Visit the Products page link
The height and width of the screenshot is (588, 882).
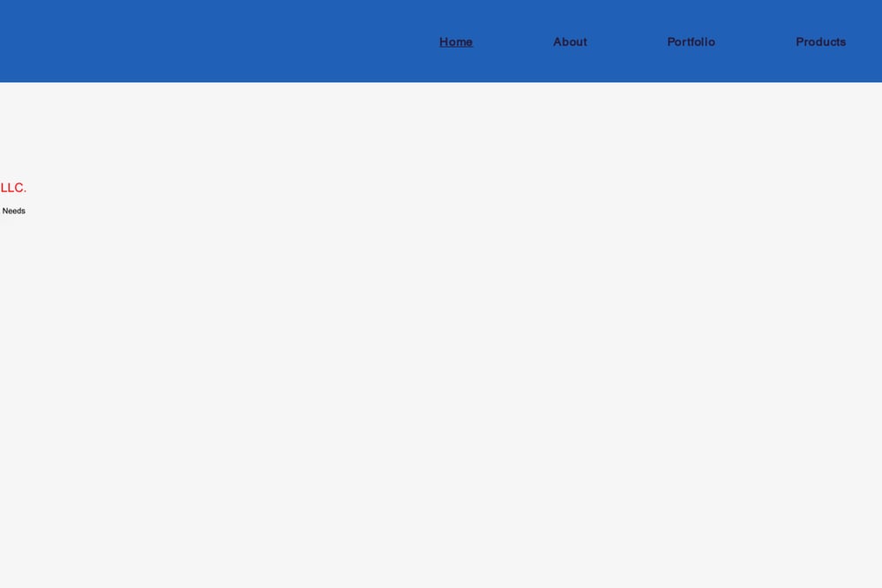[820, 42]
